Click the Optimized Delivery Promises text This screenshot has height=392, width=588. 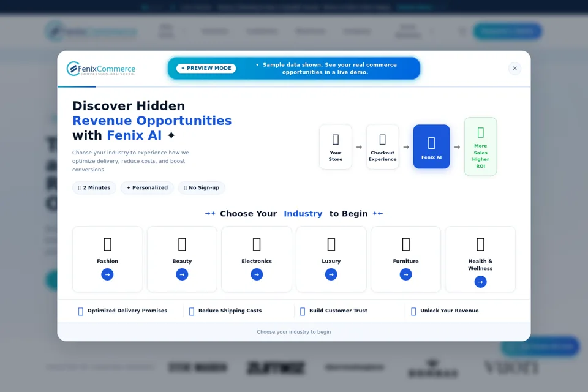pos(127,311)
